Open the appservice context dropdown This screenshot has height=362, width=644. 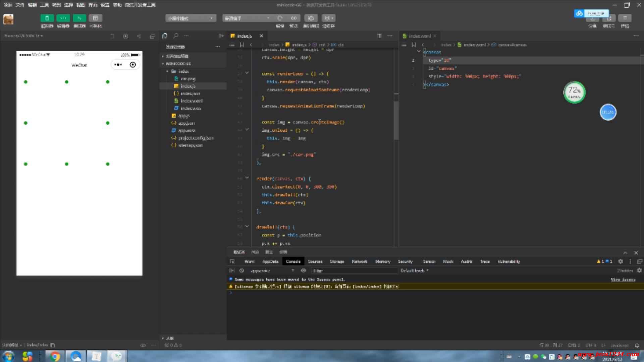pyautogui.click(x=272, y=270)
